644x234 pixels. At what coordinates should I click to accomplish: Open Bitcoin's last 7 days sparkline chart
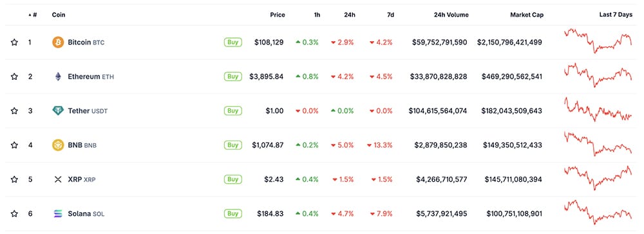click(x=598, y=41)
